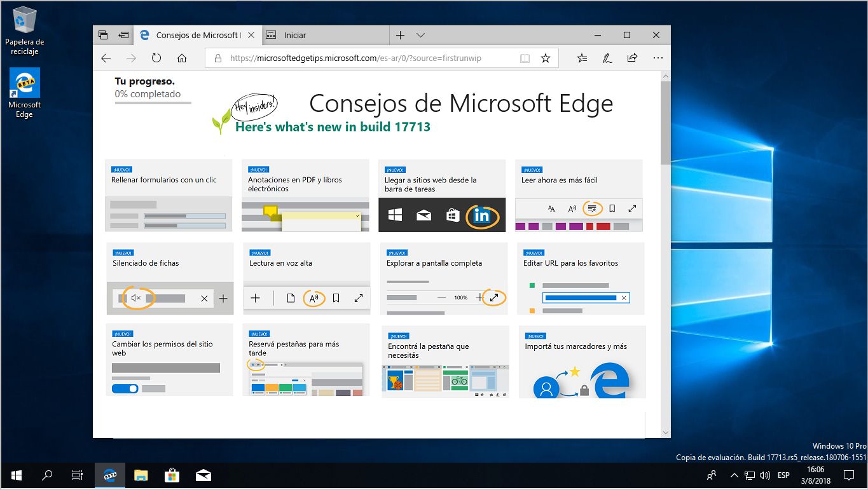
Task: Open Settings and more ellipsis menu
Action: click(x=658, y=58)
